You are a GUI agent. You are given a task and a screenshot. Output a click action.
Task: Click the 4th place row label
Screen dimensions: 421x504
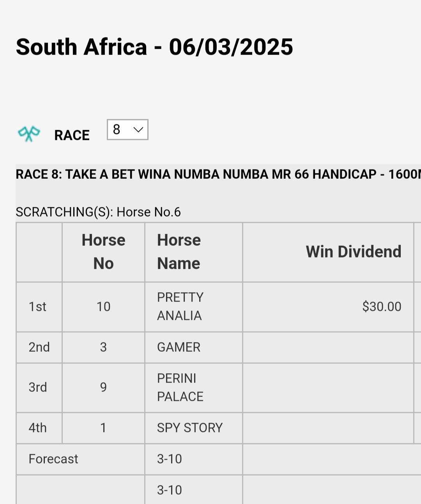[x=37, y=428]
